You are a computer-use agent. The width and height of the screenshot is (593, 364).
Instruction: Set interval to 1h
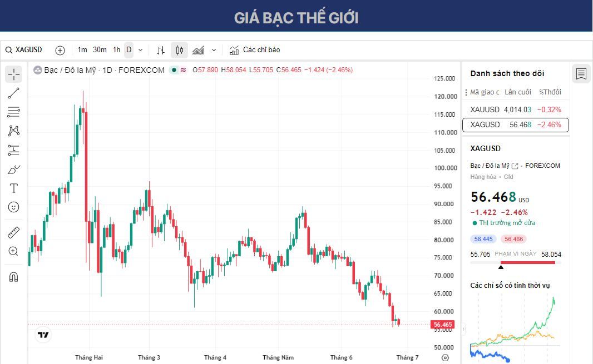tap(116, 50)
